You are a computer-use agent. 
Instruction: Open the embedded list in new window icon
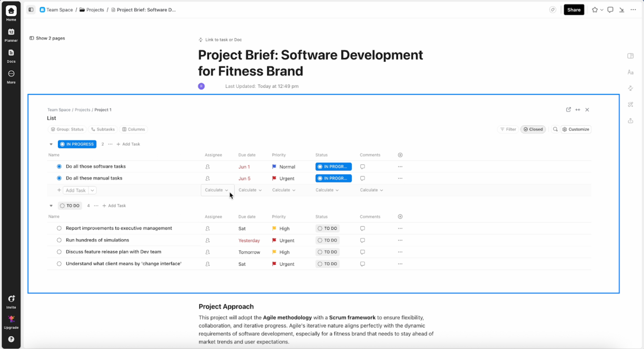[x=568, y=110]
